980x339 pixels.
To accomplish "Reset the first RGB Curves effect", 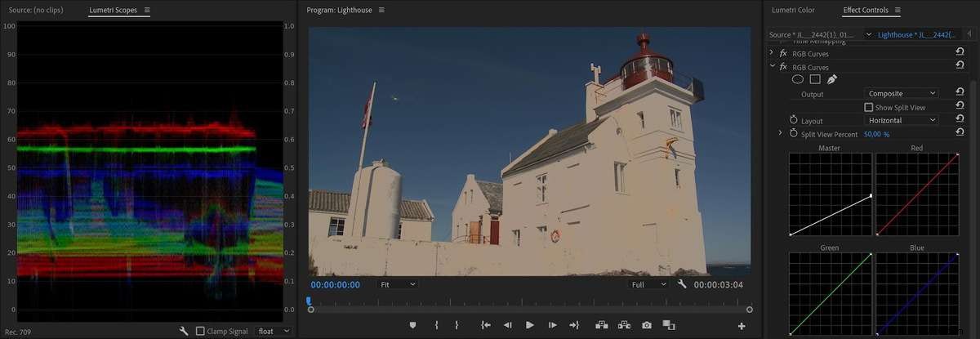I will pos(960,53).
